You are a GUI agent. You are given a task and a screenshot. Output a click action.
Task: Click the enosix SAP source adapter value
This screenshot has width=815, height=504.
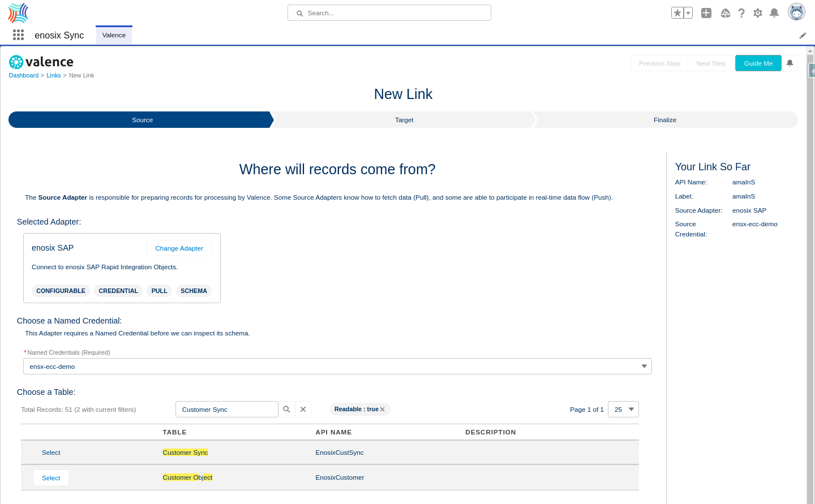749,210
